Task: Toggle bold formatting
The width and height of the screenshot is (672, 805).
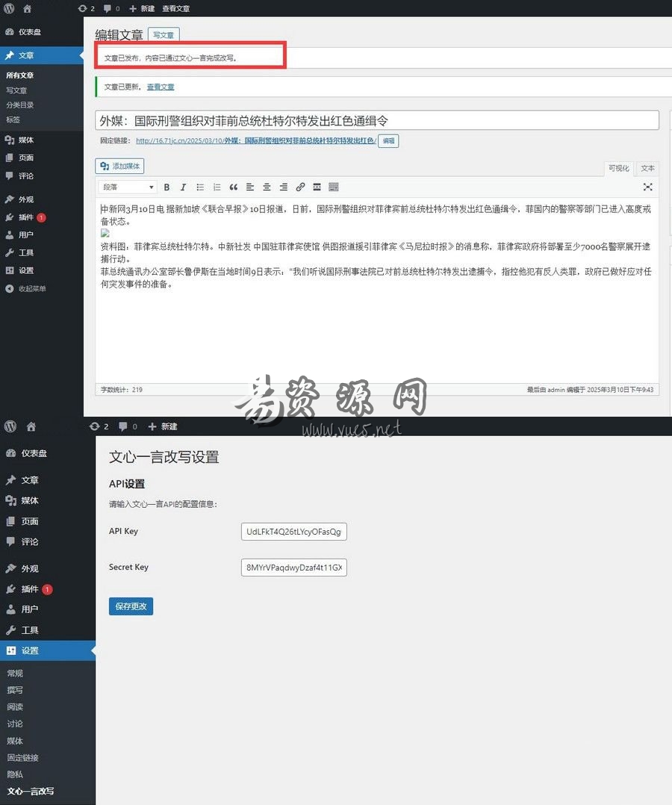Action: click(x=167, y=187)
